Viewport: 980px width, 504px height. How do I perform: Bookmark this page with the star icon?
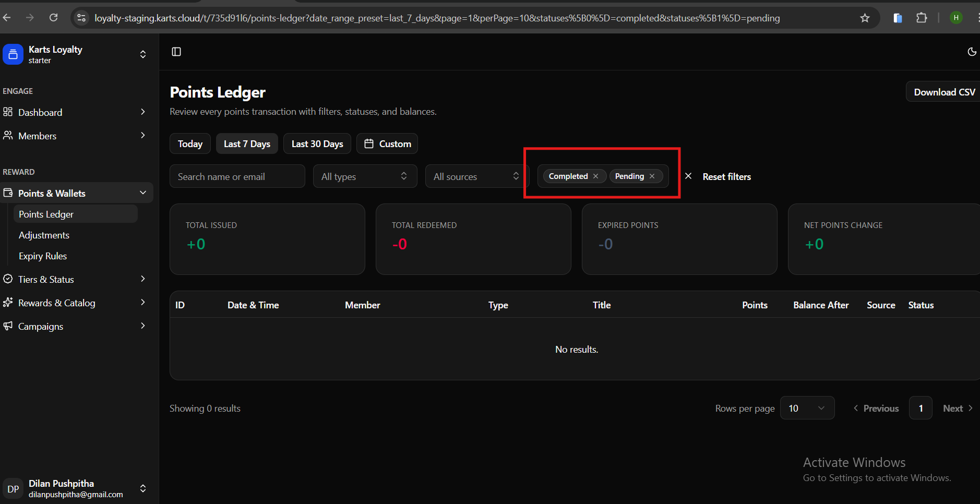coord(865,18)
